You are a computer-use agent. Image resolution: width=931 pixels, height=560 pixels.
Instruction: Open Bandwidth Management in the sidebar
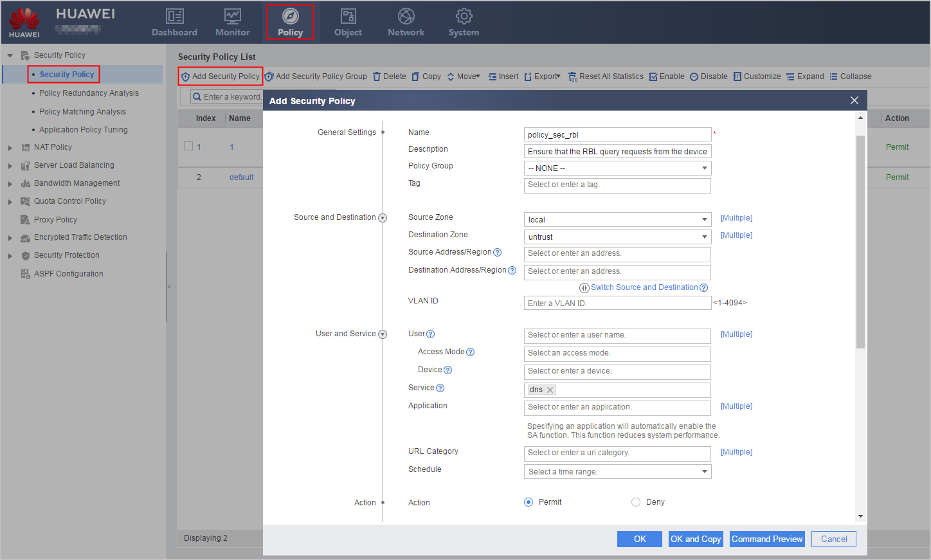click(x=77, y=183)
